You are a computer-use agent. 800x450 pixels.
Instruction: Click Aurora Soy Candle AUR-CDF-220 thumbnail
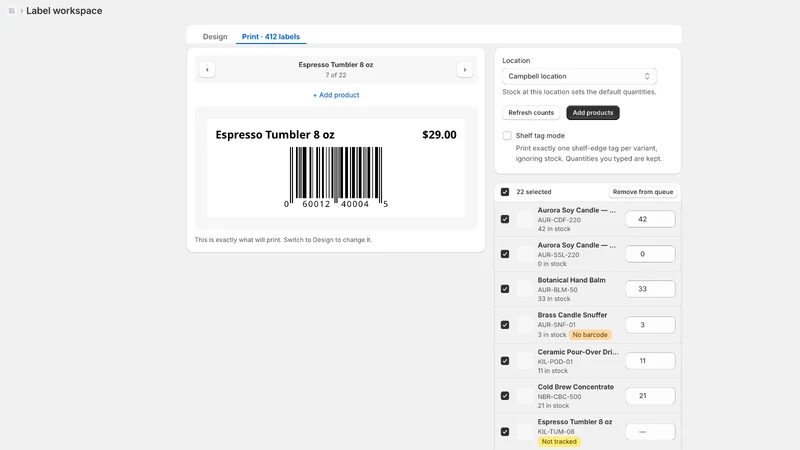[x=525, y=219]
